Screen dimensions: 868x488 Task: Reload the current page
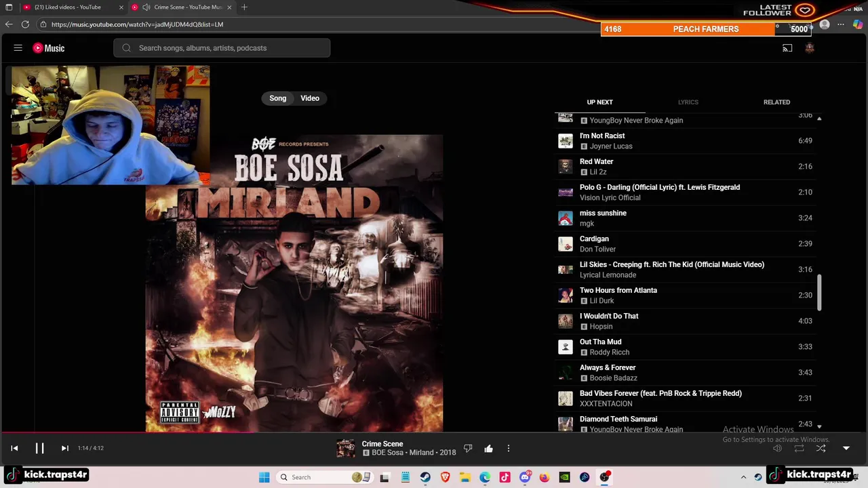(25, 24)
